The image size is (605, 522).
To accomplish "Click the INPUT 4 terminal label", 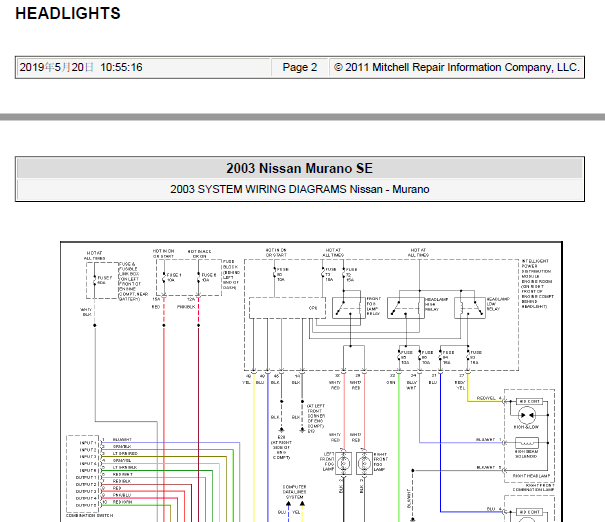I will pos(88,464).
